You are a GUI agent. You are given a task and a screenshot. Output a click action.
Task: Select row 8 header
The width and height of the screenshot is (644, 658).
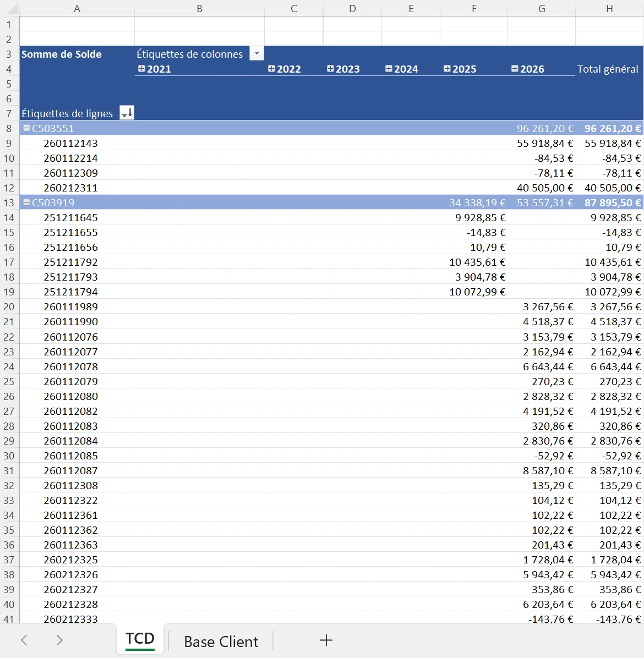click(x=9, y=128)
